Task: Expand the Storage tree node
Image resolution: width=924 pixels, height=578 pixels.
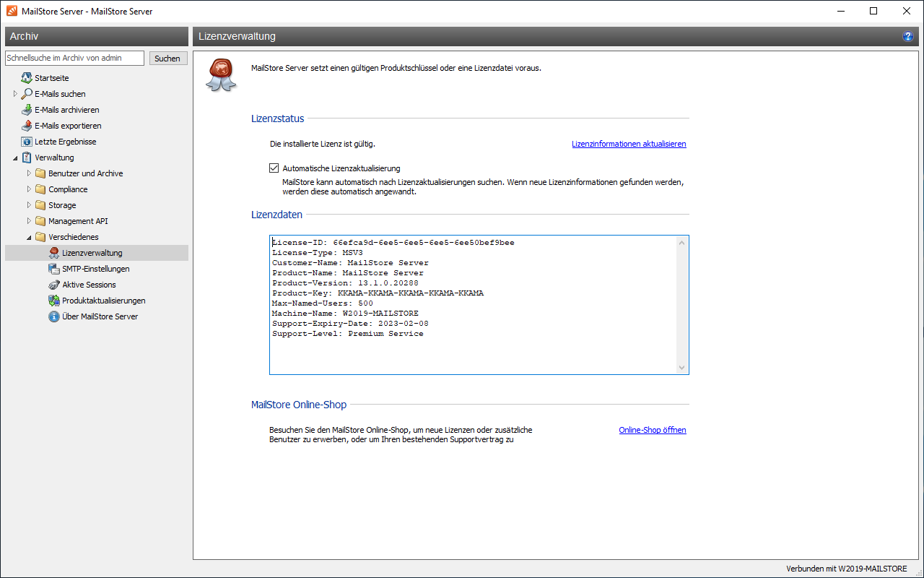Action: 29,205
